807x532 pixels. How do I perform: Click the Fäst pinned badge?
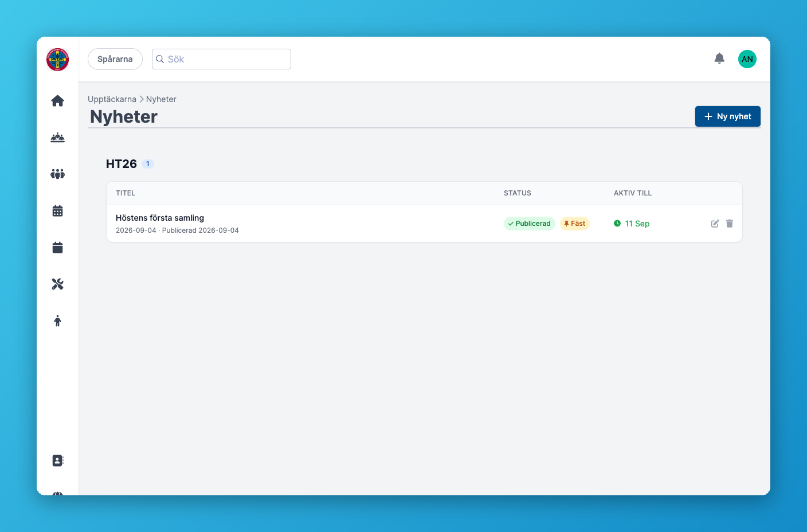tap(575, 224)
